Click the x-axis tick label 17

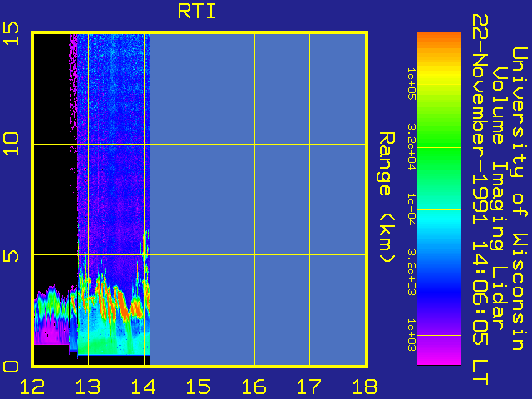point(309,387)
